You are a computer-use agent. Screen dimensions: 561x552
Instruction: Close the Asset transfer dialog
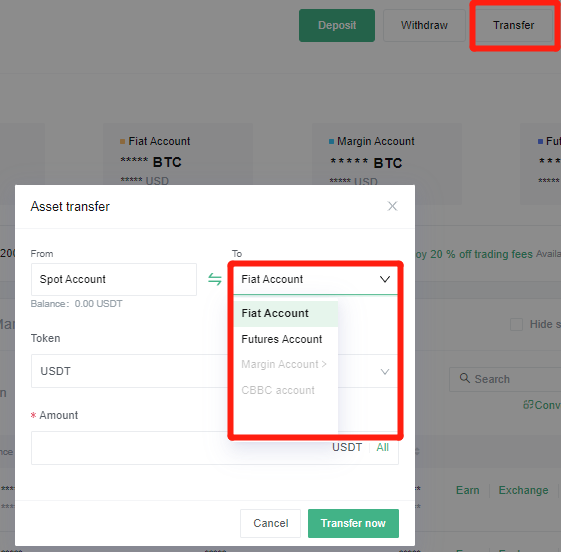click(392, 206)
